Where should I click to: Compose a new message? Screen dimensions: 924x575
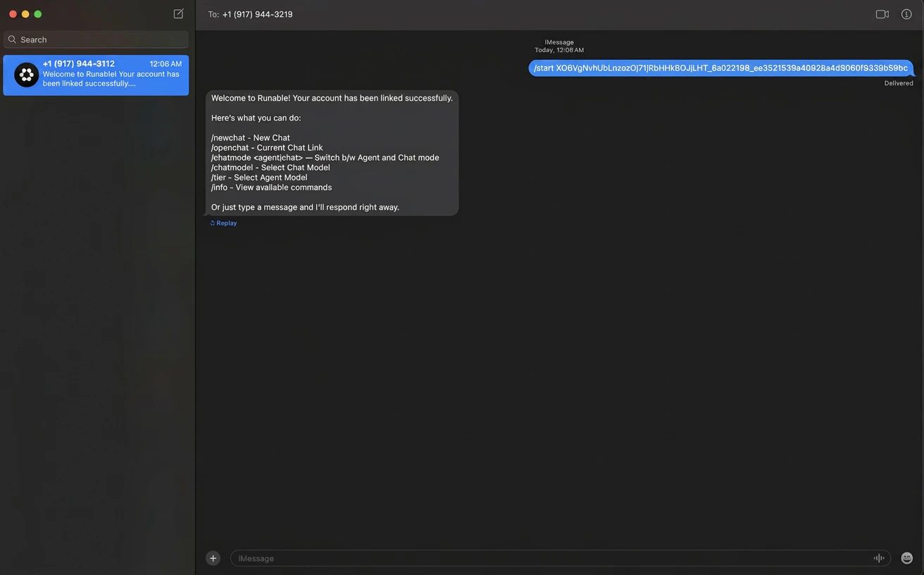point(178,14)
